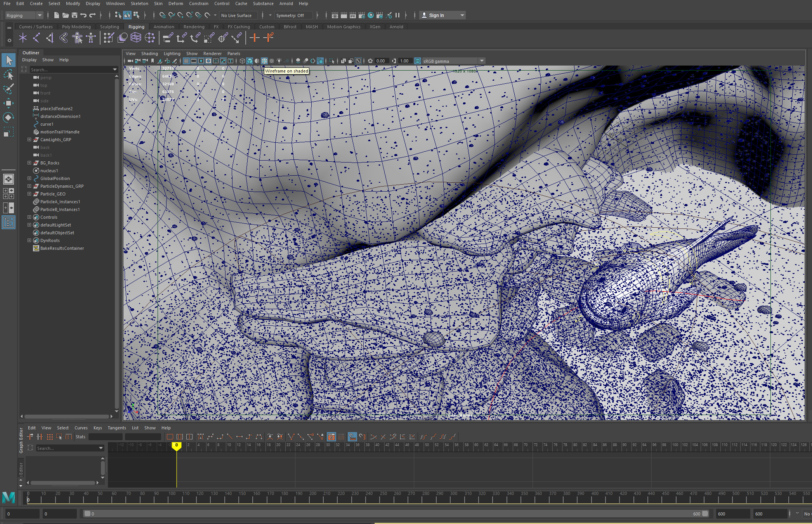This screenshot has height=524, width=812.
Task: Click the Parent Constraint shelf icon
Action: pyautogui.click(x=168, y=38)
